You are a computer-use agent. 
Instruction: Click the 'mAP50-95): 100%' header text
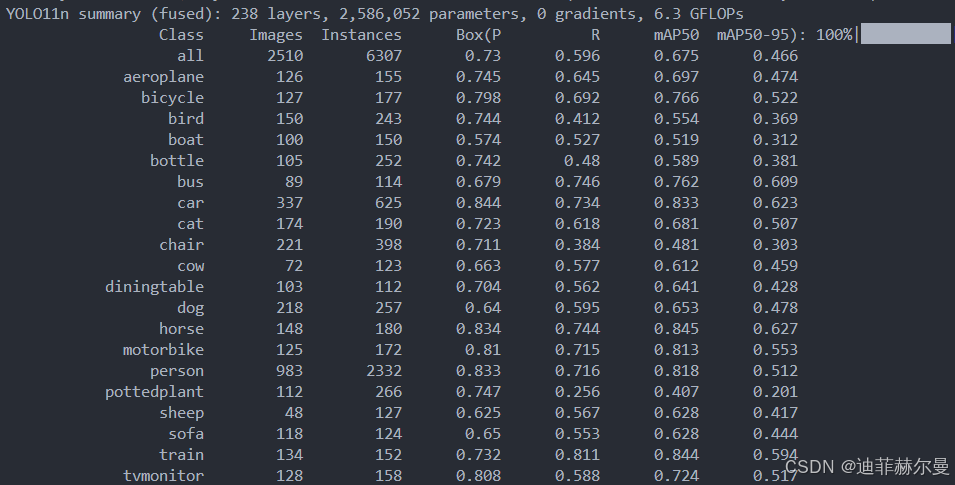(784, 35)
